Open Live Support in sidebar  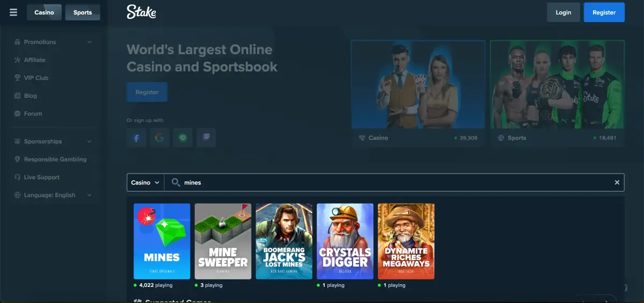[41, 177]
